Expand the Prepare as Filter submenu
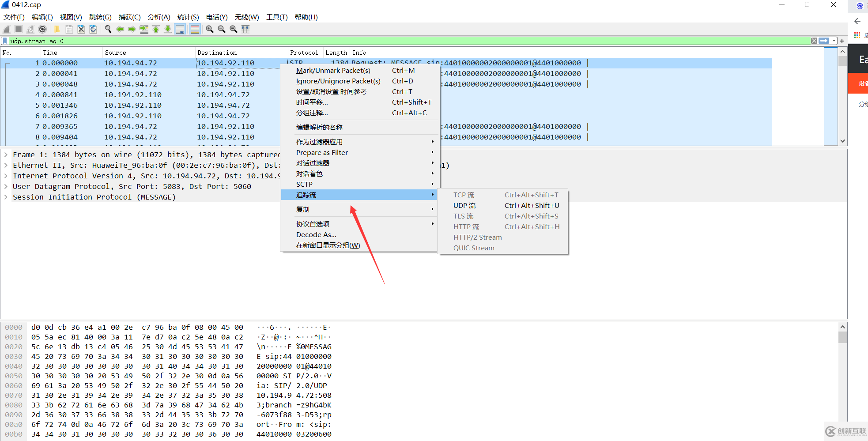This screenshot has height=441, width=868. click(x=359, y=153)
